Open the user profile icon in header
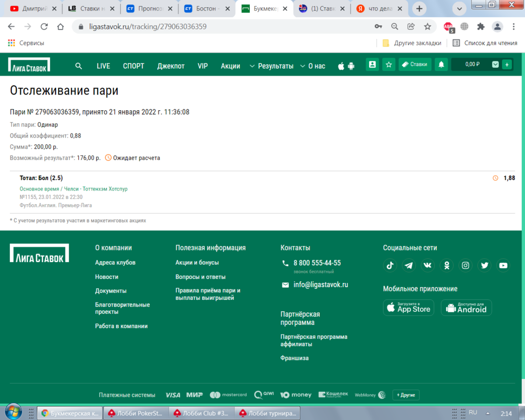 372,64
